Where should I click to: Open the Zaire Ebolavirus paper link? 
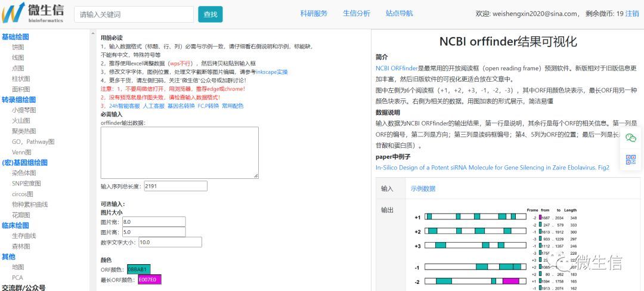click(x=493, y=168)
